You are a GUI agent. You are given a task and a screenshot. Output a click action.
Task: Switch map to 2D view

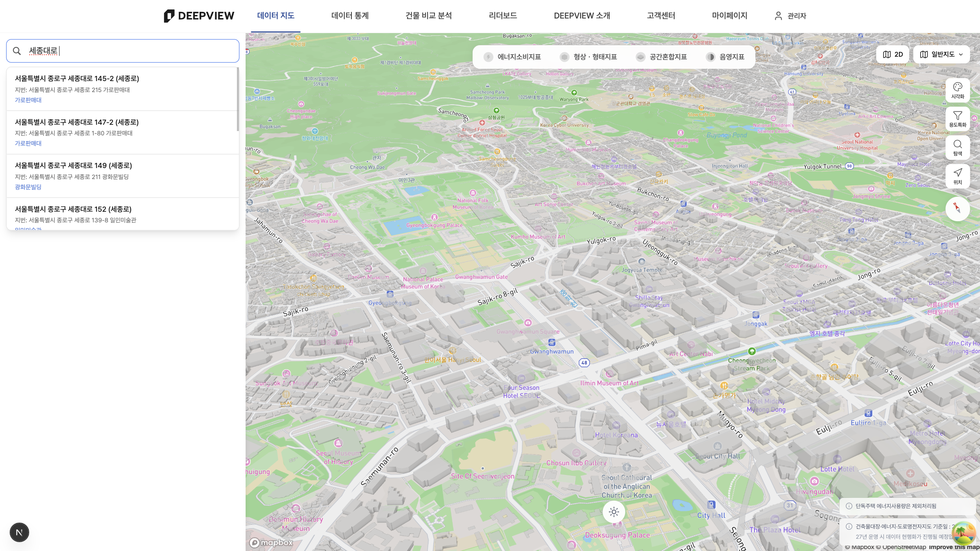[x=893, y=54]
